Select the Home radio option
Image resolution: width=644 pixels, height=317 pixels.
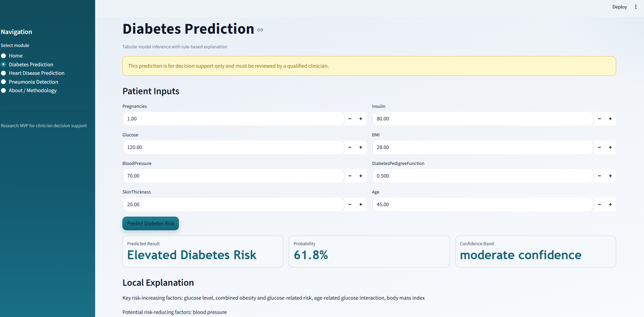(x=4, y=56)
